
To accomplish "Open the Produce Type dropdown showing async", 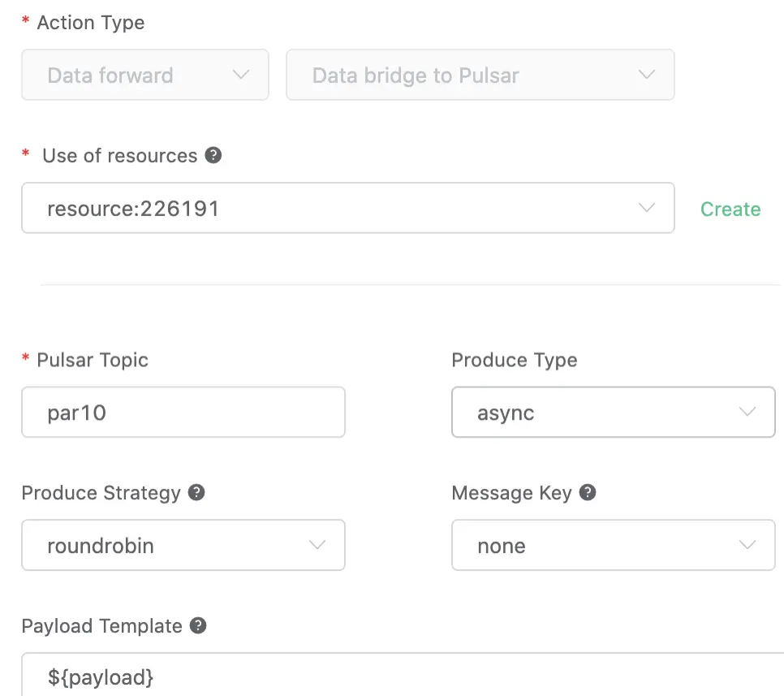I will (613, 413).
